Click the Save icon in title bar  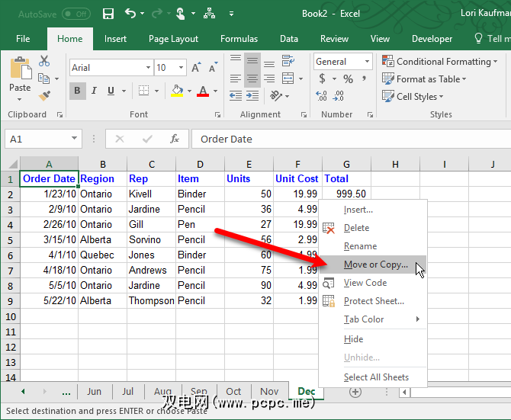[108, 14]
